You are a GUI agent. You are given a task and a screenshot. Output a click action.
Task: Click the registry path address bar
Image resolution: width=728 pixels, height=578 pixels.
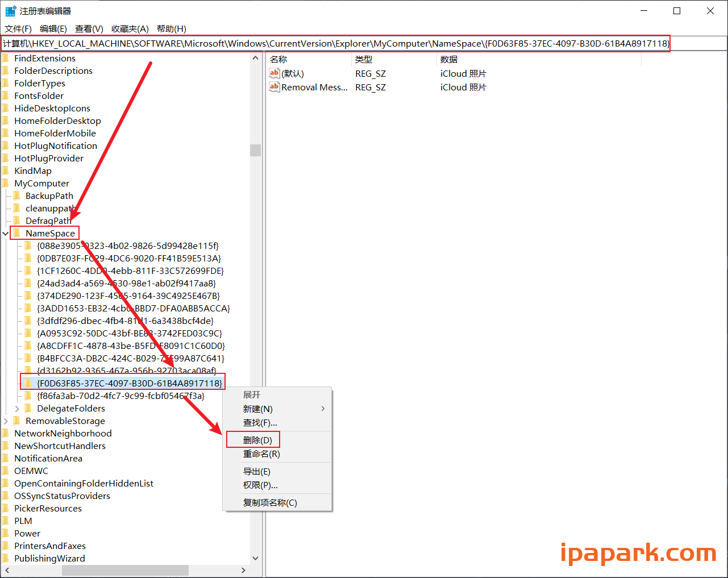(335, 43)
